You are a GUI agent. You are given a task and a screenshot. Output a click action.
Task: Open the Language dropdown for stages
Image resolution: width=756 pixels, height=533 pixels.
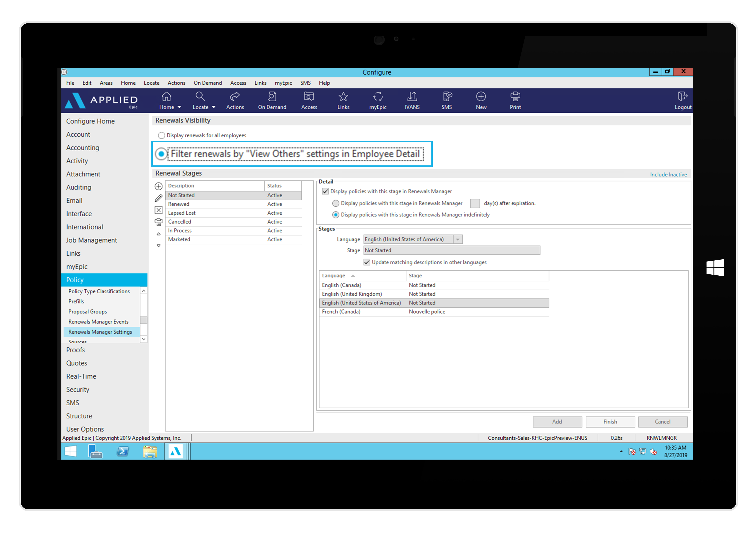tap(458, 239)
